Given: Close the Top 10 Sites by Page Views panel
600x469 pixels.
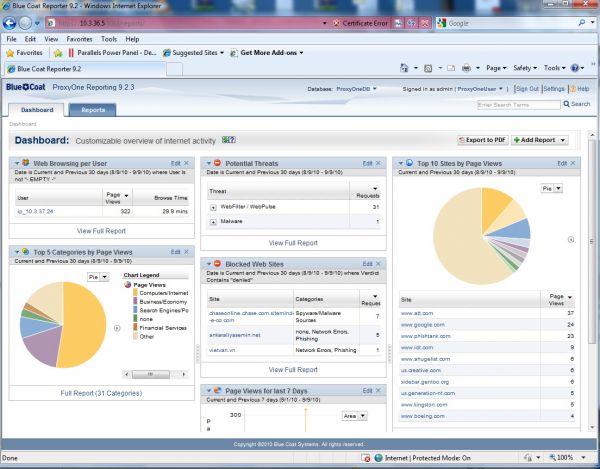Looking at the screenshot, I should (573, 163).
